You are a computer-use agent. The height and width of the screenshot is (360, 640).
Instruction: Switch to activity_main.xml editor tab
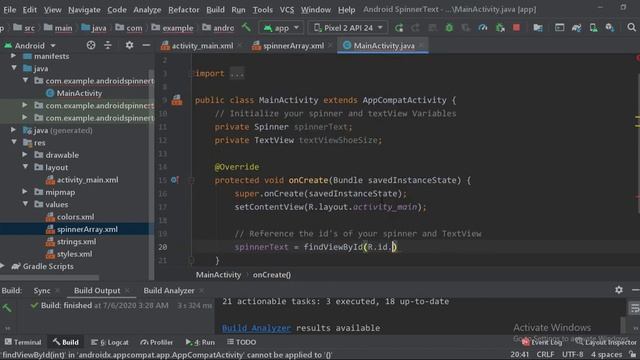202,46
